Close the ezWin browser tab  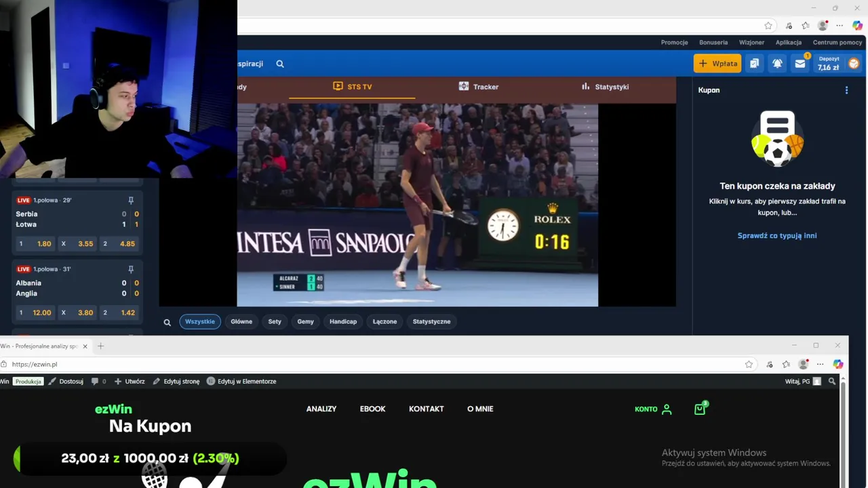pyautogui.click(x=85, y=346)
